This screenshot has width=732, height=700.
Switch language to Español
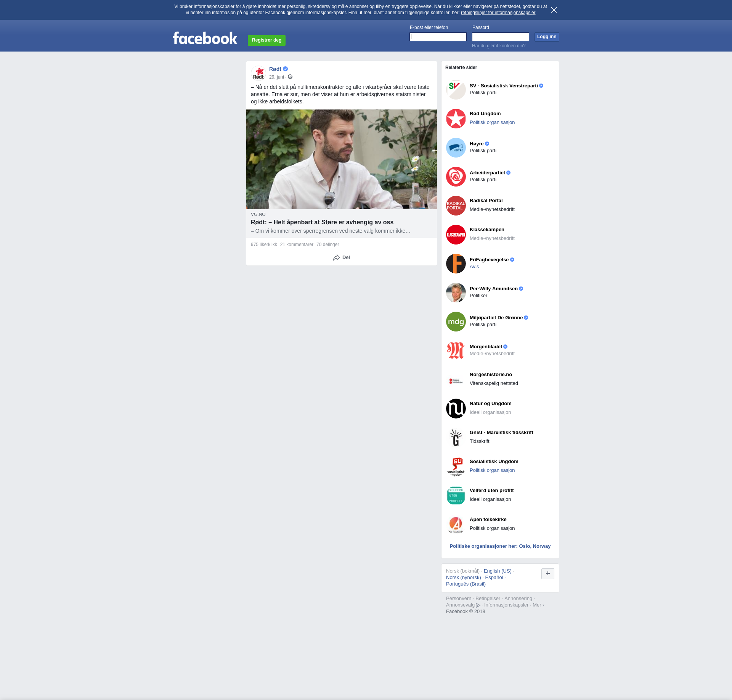pyautogui.click(x=494, y=578)
